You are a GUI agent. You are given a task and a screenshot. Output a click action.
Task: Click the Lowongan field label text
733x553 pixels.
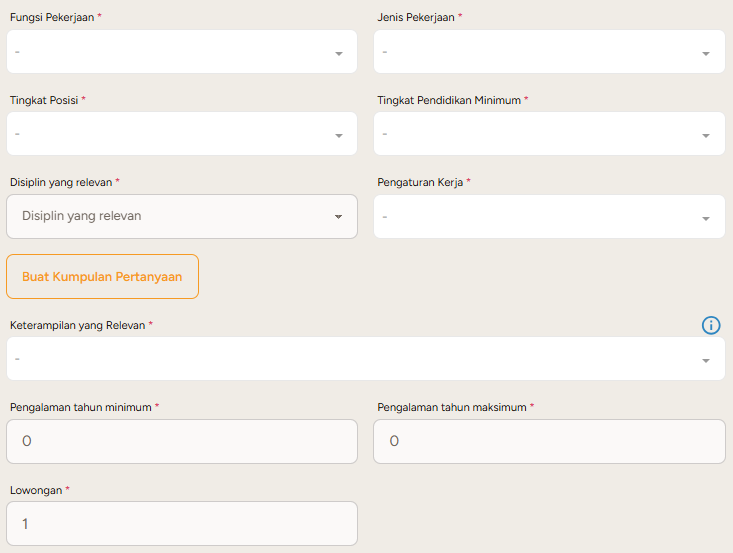pyautogui.click(x=35, y=490)
